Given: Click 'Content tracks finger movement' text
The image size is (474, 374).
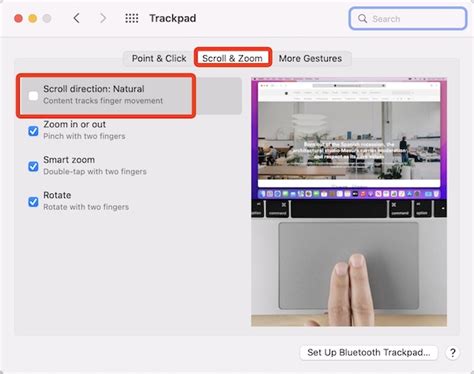Looking at the screenshot, I should coord(103,101).
